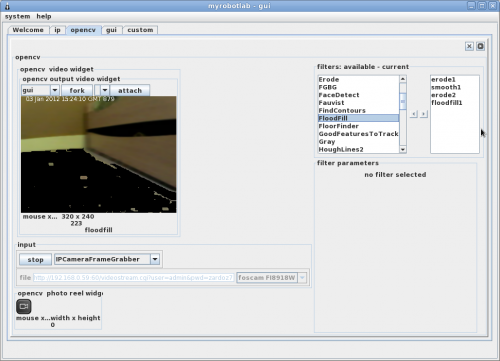
Task: Expand the IPCameraFrameGrabber dropdown
Action: (155, 259)
